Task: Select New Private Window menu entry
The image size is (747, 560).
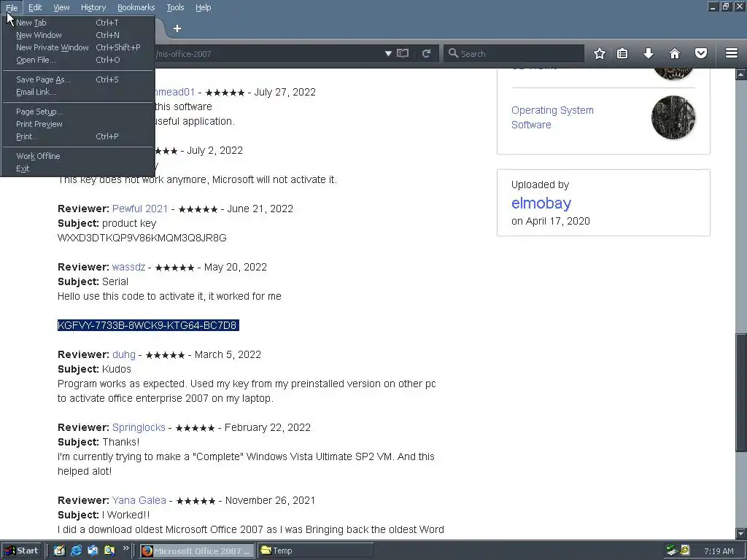Action: click(x=78, y=47)
